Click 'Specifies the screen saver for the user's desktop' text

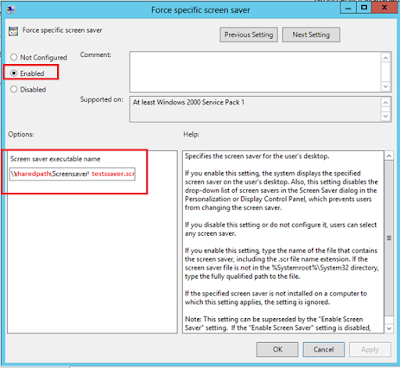(257, 156)
